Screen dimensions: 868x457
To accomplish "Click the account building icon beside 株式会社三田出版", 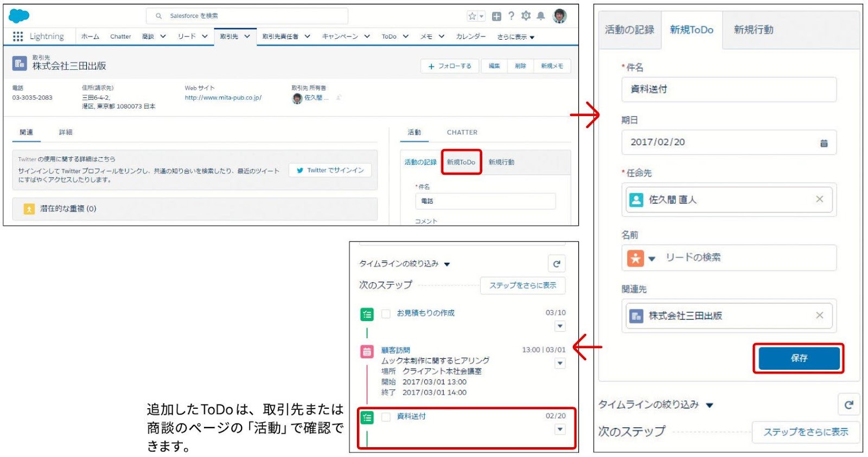I will (x=20, y=63).
